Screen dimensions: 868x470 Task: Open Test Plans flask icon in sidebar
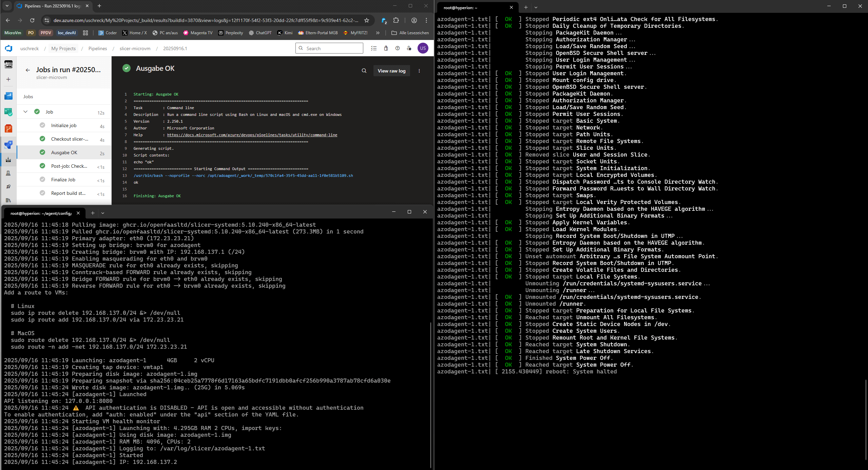(8, 173)
